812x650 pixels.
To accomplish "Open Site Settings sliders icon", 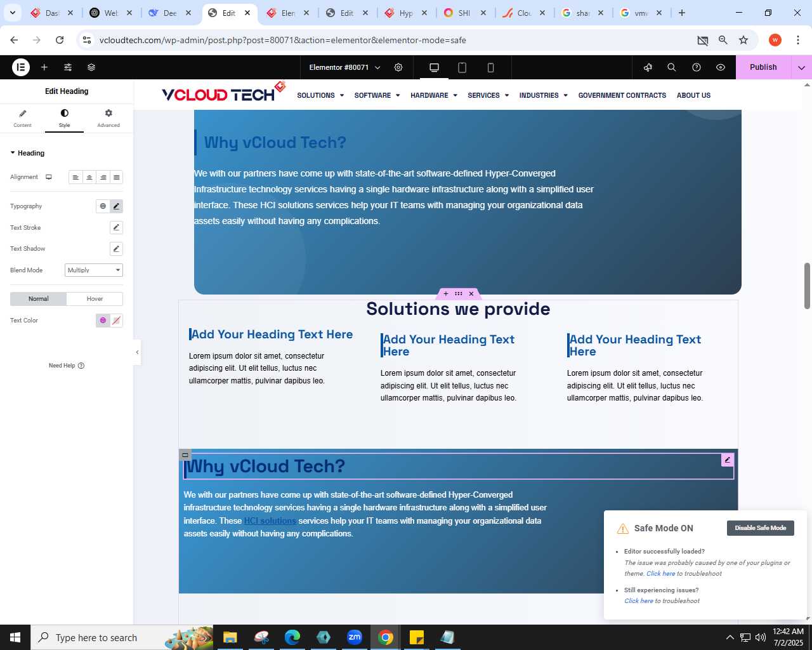I will click(68, 67).
